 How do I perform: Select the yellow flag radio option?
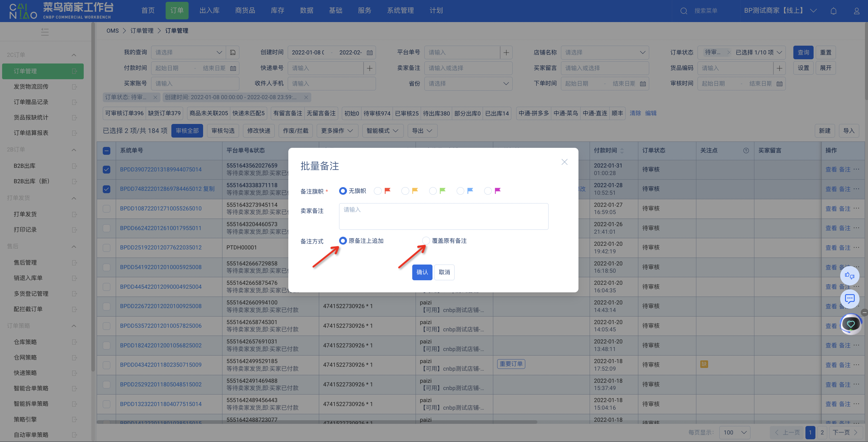(405, 191)
